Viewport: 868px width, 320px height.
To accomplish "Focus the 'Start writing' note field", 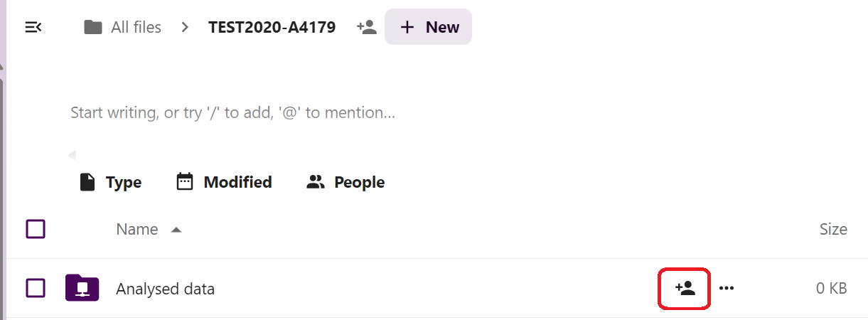I will [232, 112].
